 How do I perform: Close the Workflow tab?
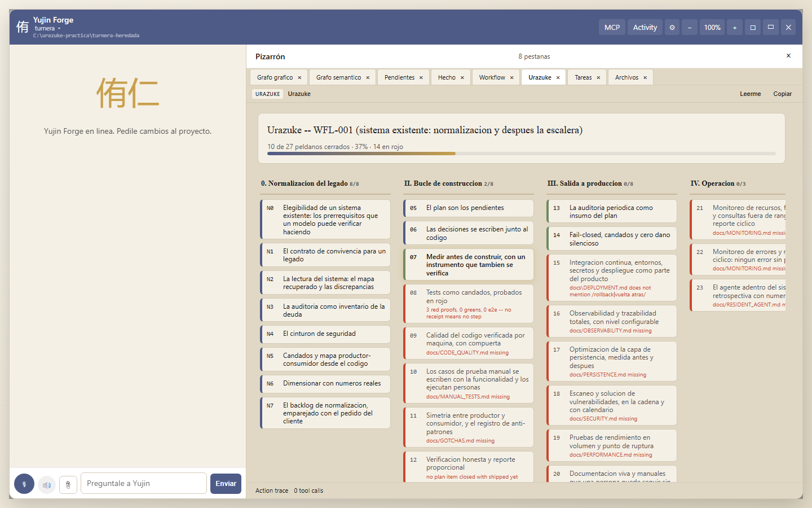click(511, 78)
